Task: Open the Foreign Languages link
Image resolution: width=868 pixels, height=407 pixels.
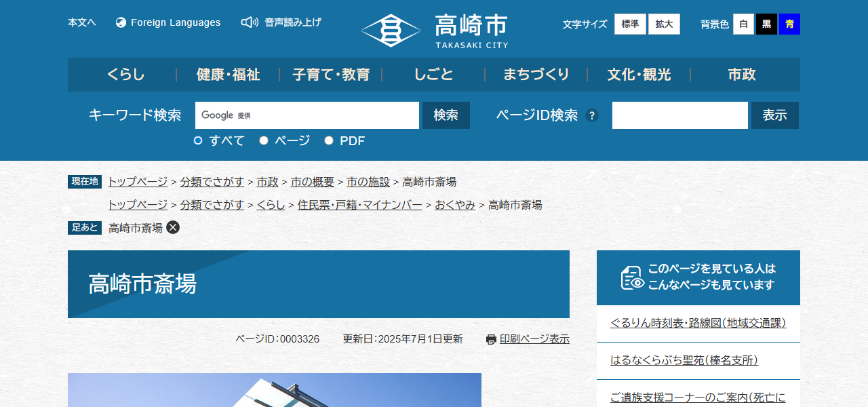Action: [x=176, y=22]
